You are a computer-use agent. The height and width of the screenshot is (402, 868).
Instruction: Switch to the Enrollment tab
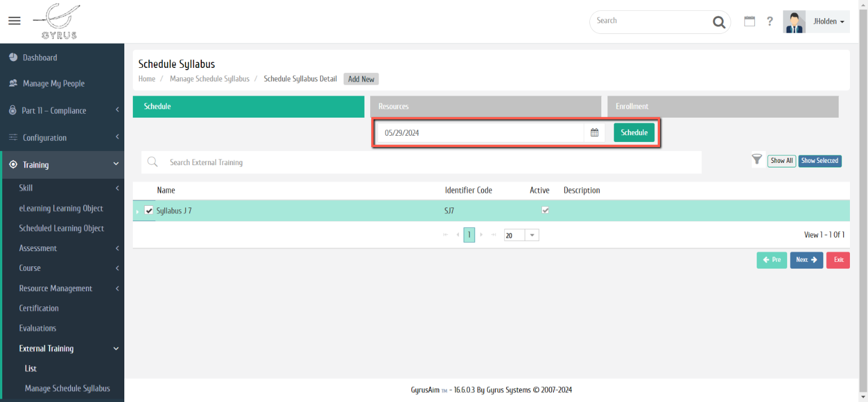pyautogui.click(x=723, y=106)
